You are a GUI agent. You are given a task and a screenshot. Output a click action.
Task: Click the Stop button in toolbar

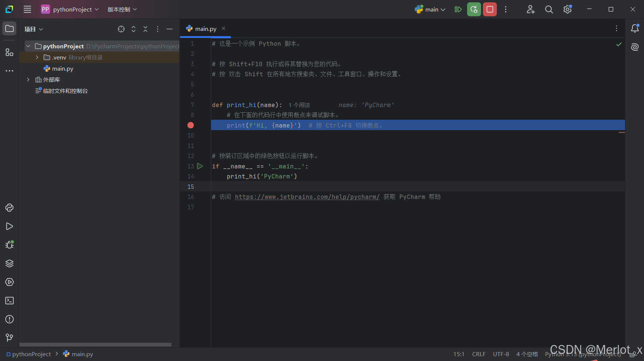click(x=490, y=9)
